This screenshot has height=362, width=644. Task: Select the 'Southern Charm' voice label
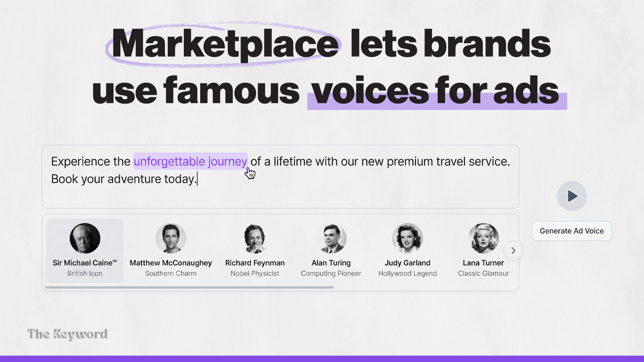point(171,274)
